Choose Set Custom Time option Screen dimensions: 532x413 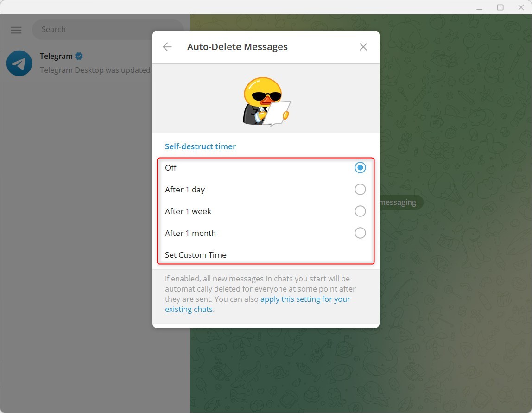click(266, 255)
